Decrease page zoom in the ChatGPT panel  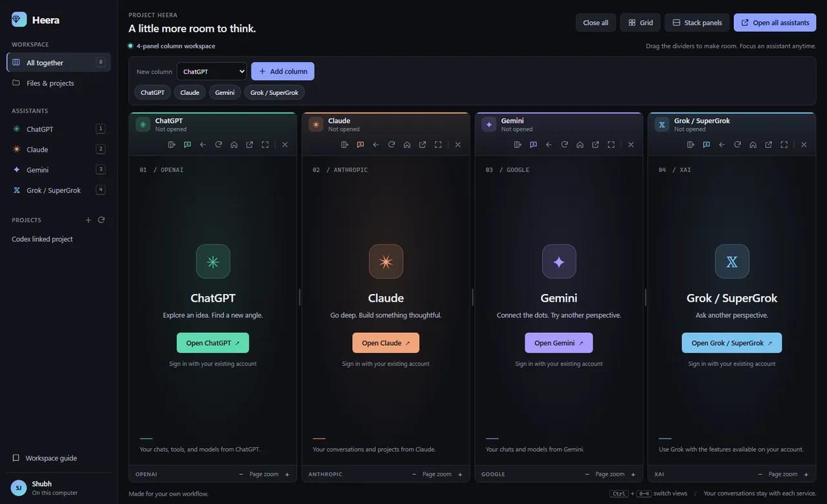point(241,474)
